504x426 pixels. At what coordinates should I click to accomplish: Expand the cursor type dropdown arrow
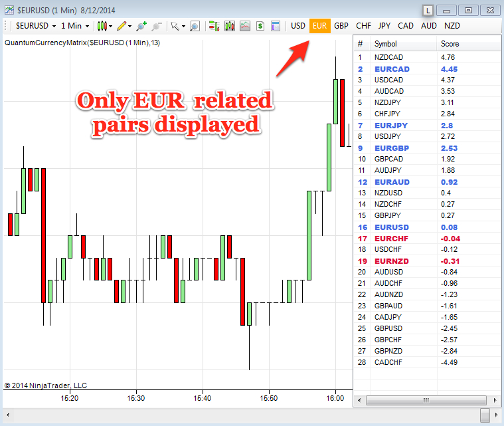click(x=183, y=27)
